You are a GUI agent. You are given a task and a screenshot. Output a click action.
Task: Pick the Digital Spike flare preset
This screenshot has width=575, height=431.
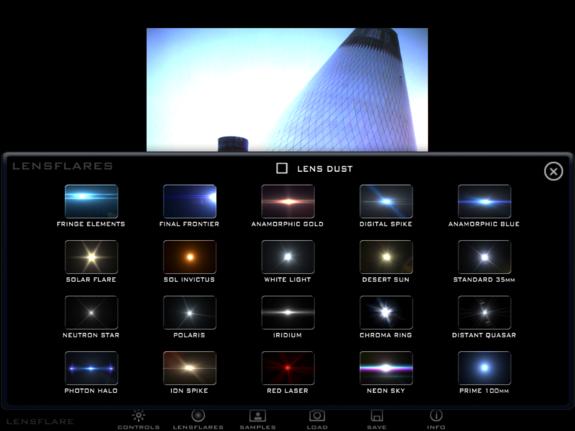pos(386,201)
